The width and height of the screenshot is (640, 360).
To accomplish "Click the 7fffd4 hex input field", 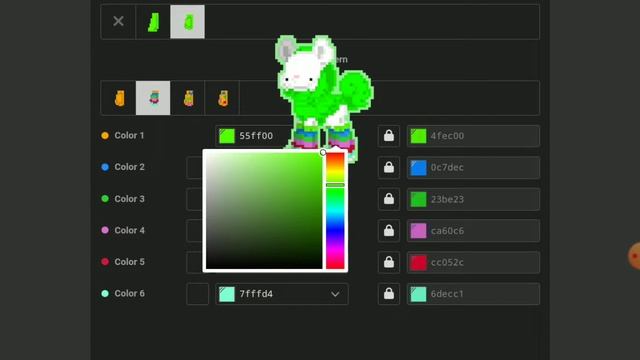I will (x=282, y=294).
